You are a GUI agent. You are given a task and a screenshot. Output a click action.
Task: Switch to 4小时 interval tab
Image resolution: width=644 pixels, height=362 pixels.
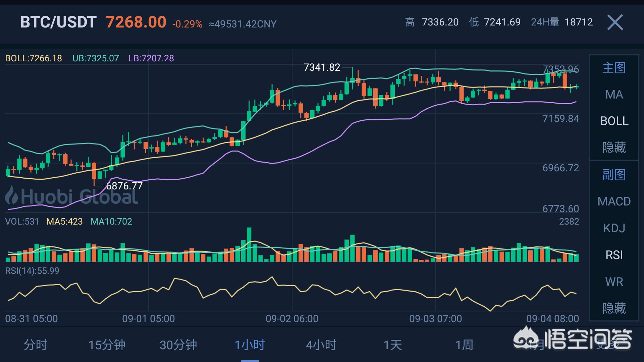pyautogui.click(x=321, y=345)
